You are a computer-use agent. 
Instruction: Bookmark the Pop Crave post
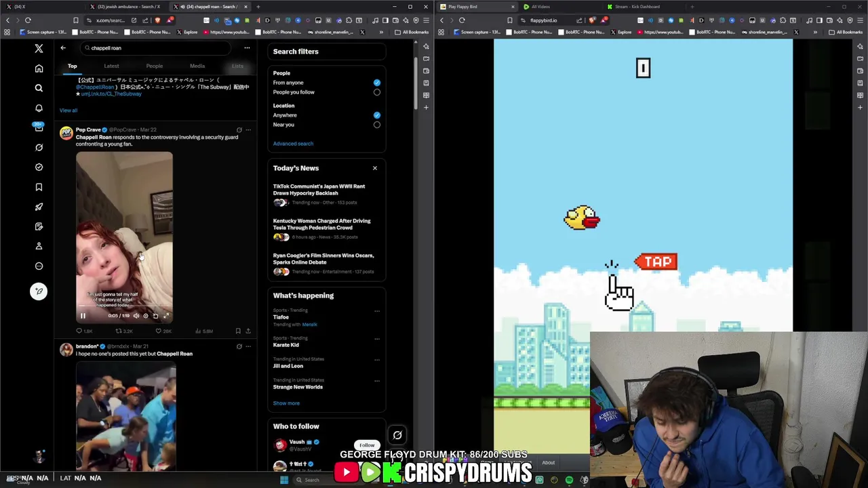[238, 331]
